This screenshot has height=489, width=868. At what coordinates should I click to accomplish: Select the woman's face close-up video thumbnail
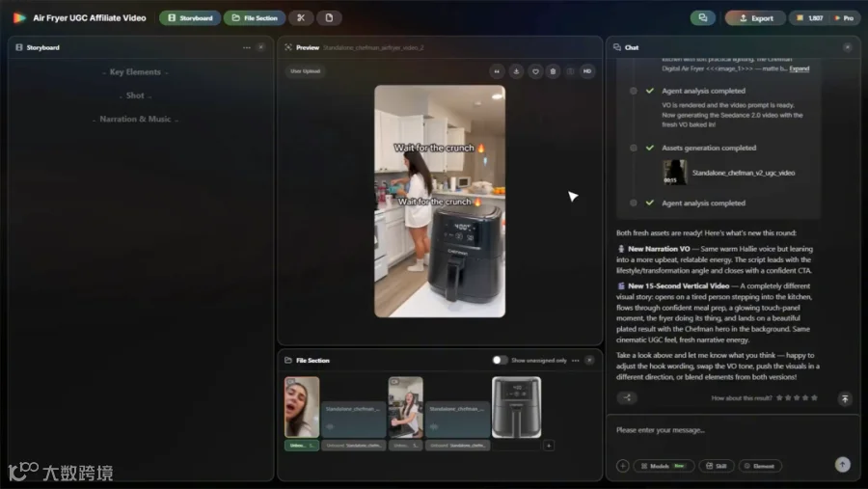(302, 407)
